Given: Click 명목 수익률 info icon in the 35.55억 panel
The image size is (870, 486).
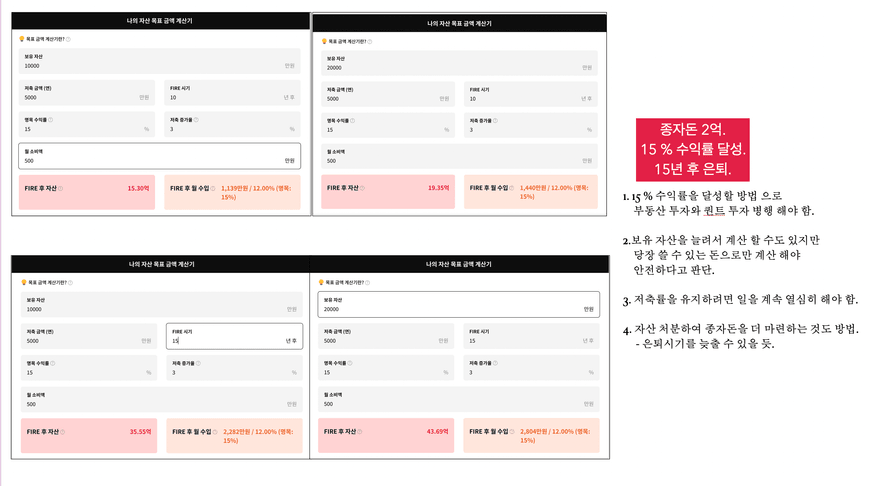Looking at the screenshot, I should [53, 363].
